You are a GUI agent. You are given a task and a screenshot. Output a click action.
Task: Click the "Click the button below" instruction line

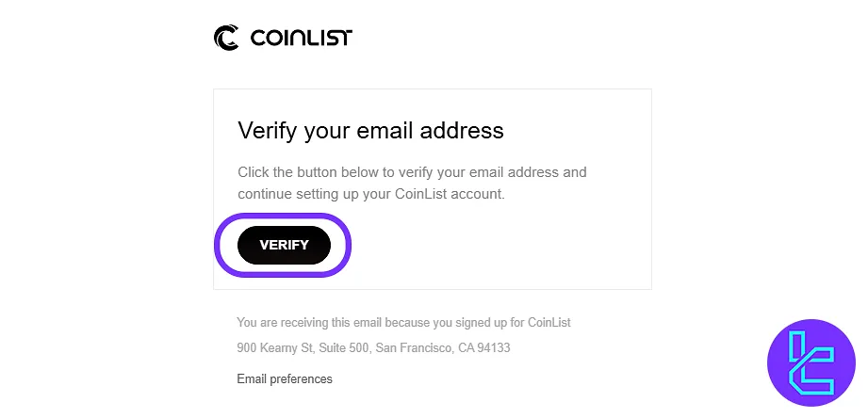click(412, 172)
